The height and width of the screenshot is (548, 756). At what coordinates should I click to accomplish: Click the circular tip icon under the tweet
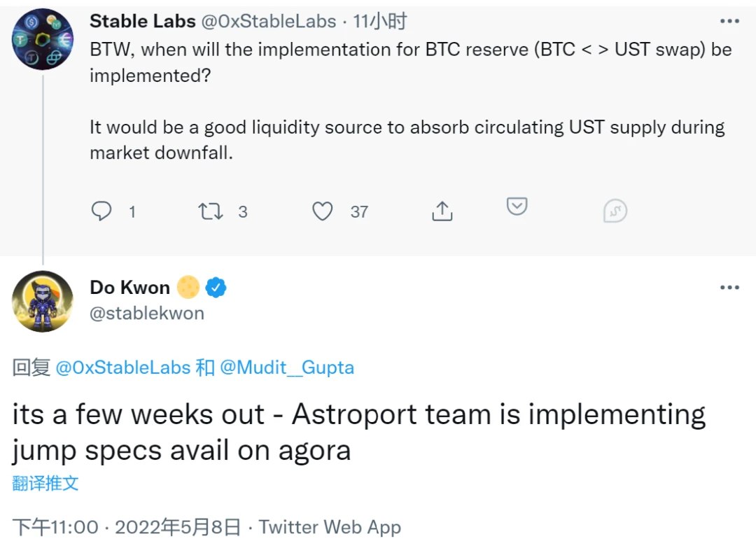(x=615, y=211)
